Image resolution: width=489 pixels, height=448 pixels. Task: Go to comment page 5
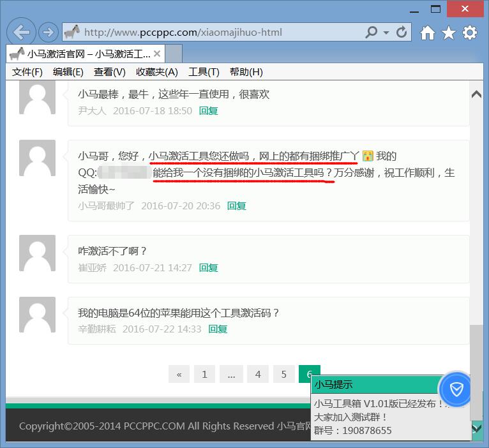[284, 374]
